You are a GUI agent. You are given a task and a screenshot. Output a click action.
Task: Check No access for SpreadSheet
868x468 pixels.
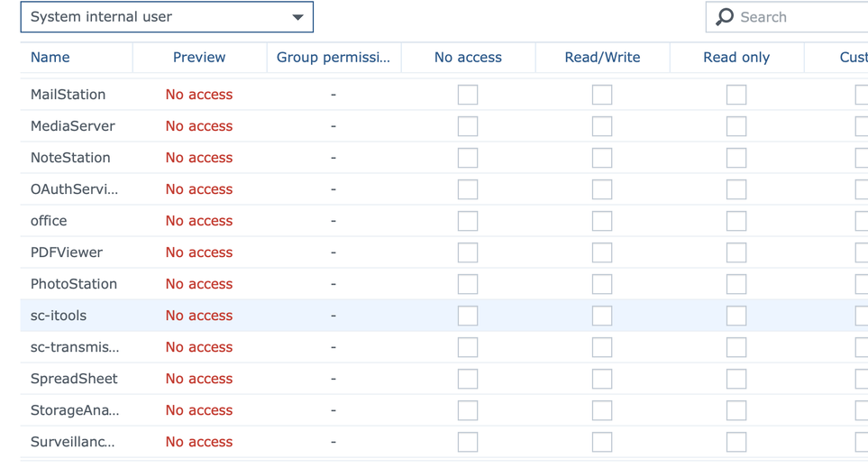pos(468,379)
